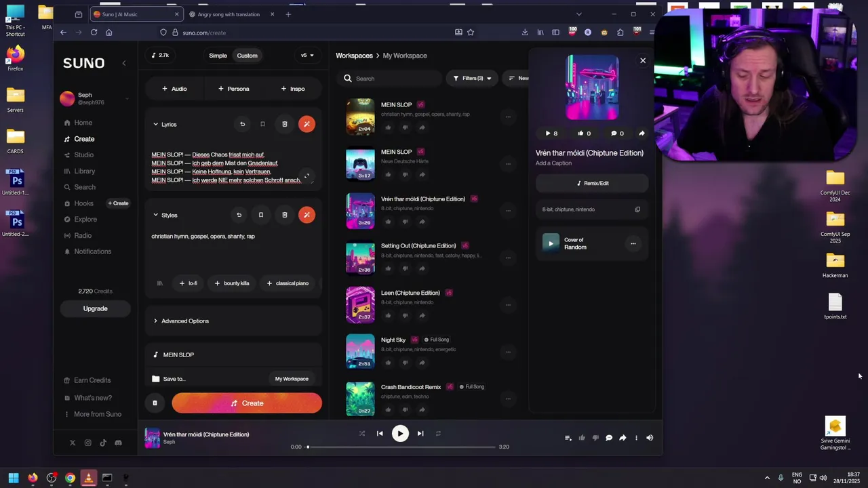The width and height of the screenshot is (868, 488).
Task: Open more options for Leen (Chiptune Edition)
Action: click(508, 305)
